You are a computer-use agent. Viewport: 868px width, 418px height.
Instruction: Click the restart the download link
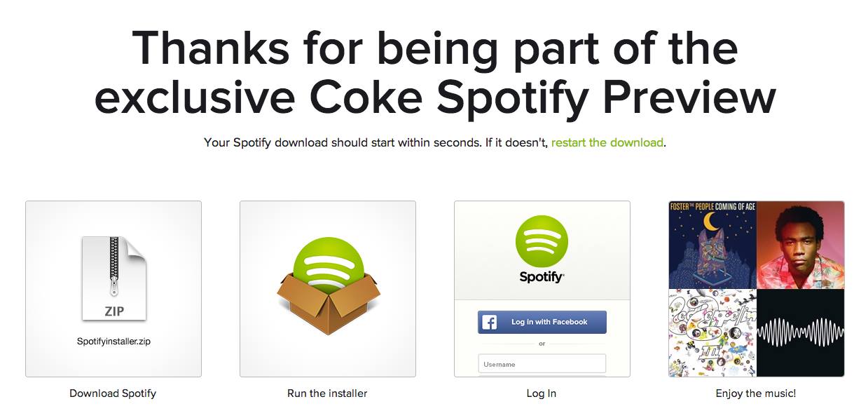[607, 142]
